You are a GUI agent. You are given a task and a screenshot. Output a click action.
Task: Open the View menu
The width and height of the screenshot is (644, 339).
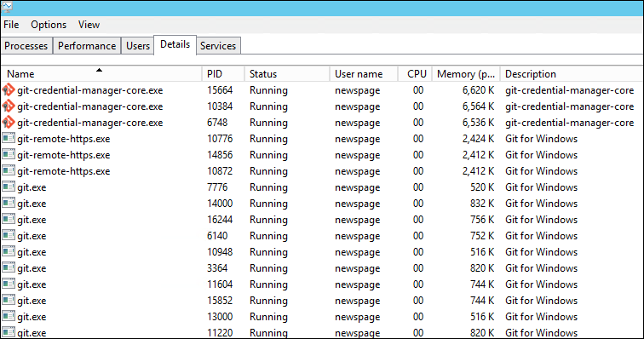[x=89, y=25]
